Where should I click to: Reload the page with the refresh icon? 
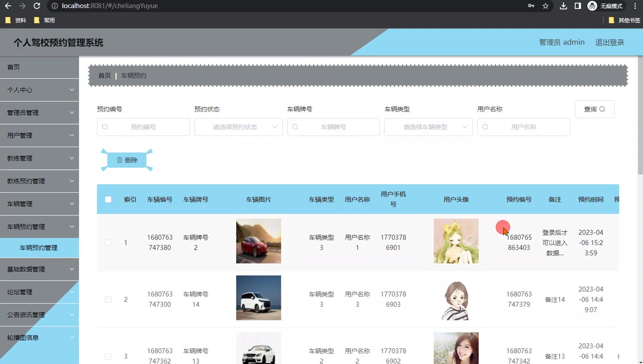[x=37, y=6]
